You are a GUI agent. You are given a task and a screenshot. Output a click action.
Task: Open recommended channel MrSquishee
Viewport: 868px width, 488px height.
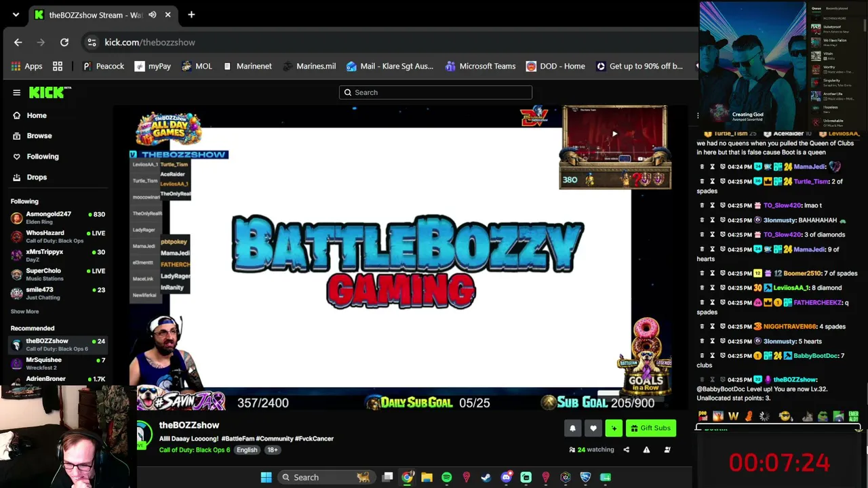58,363
